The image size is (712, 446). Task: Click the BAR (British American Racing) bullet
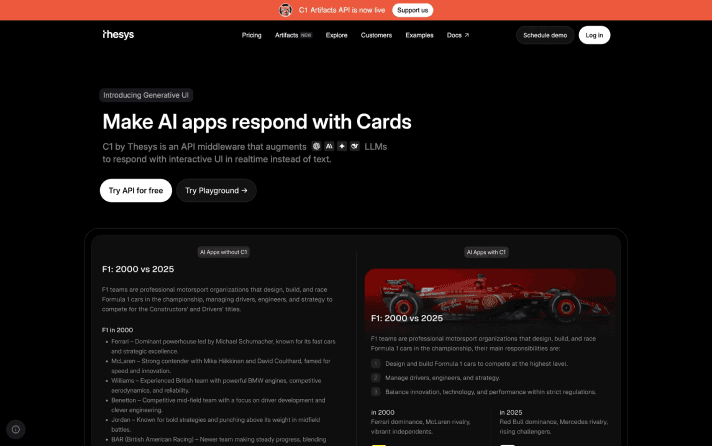[x=218, y=439]
